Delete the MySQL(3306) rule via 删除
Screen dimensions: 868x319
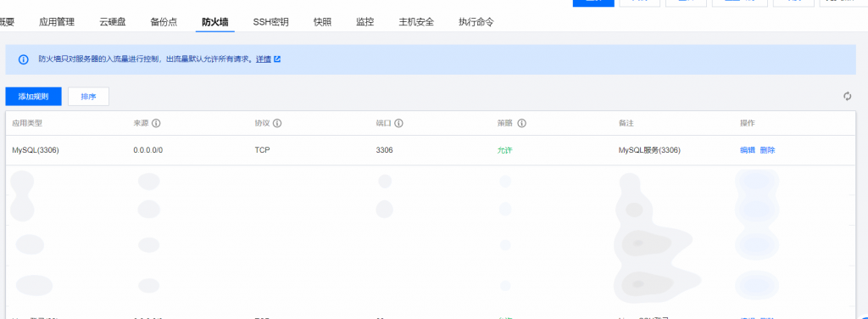point(767,150)
